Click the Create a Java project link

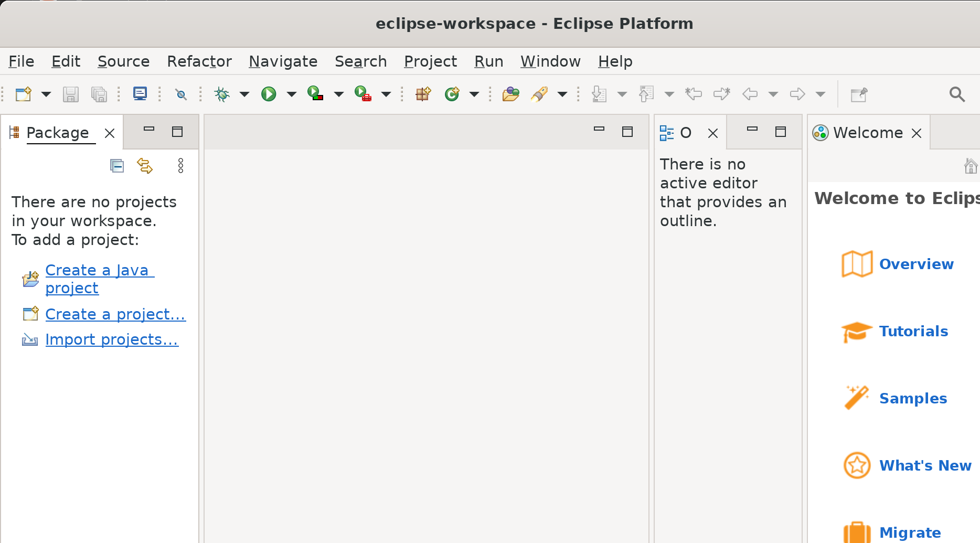(x=99, y=279)
